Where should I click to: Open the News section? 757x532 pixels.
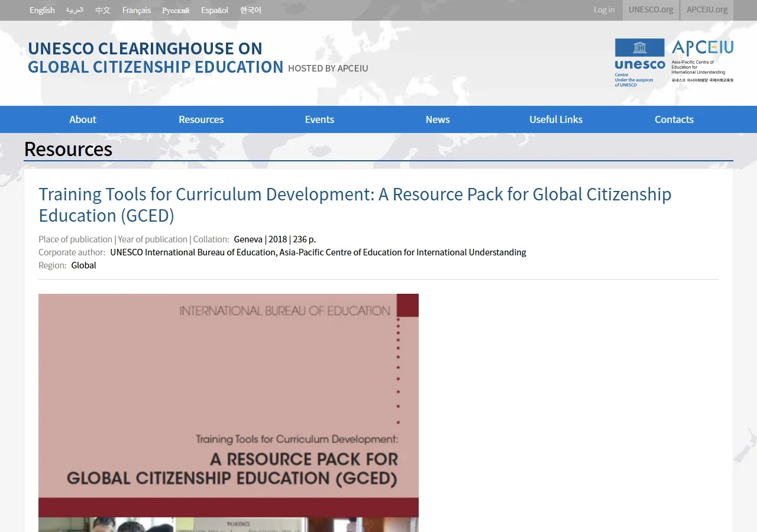[x=438, y=119]
